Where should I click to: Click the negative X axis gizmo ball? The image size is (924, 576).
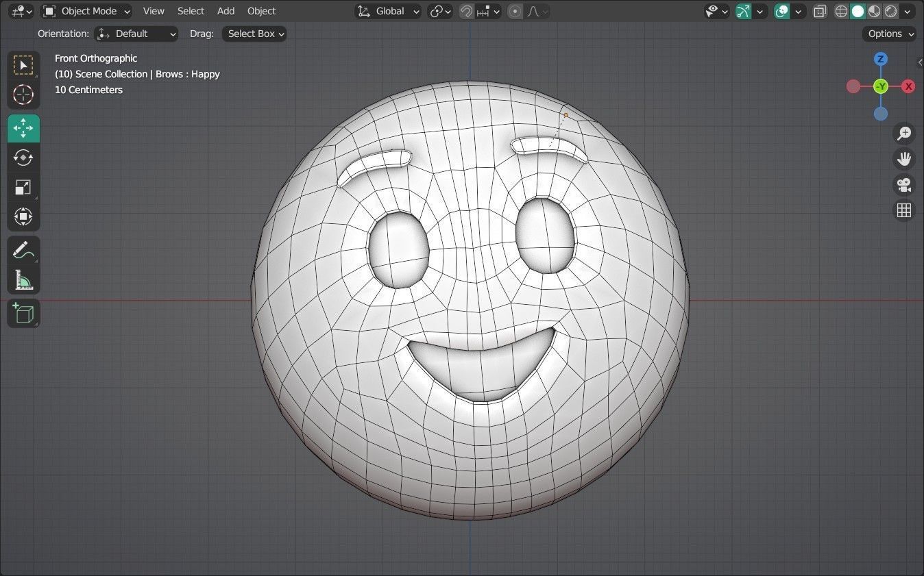coord(853,86)
